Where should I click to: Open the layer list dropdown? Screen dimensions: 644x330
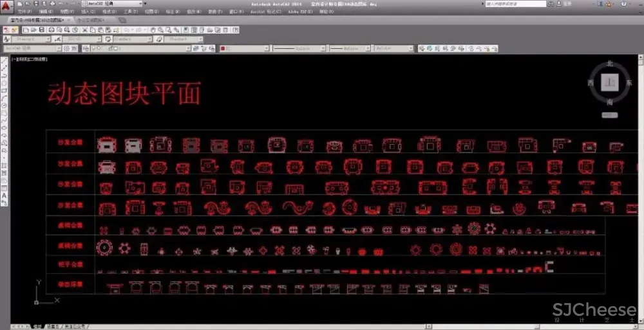(x=187, y=48)
